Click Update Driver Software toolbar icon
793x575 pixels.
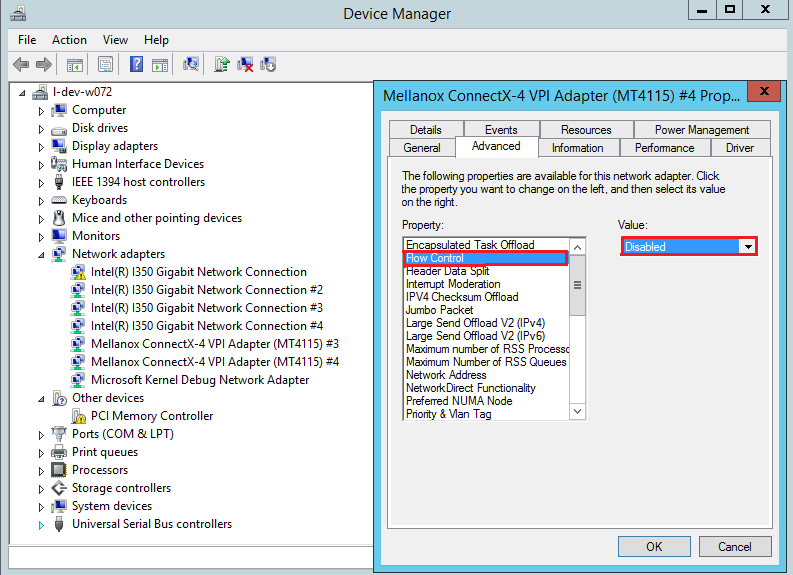[222, 64]
